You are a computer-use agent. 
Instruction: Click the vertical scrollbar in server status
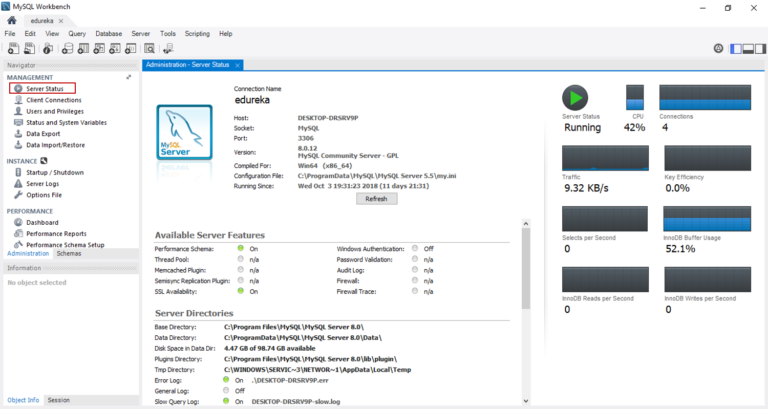(x=526, y=270)
